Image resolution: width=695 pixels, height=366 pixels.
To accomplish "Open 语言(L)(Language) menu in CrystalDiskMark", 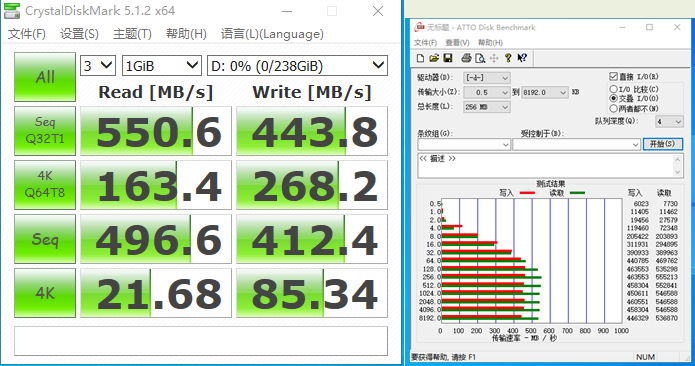I will click(x=272, y=34).
